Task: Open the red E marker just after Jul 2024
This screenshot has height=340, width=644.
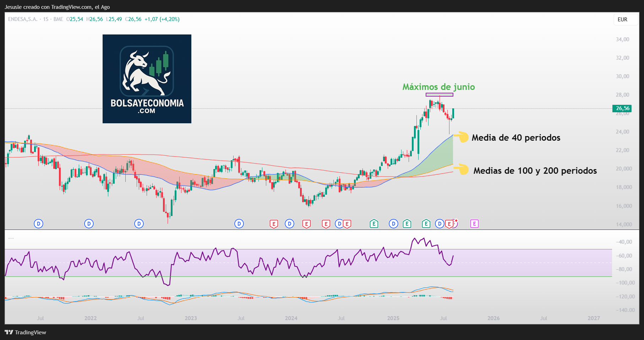Action: (347, 224)
